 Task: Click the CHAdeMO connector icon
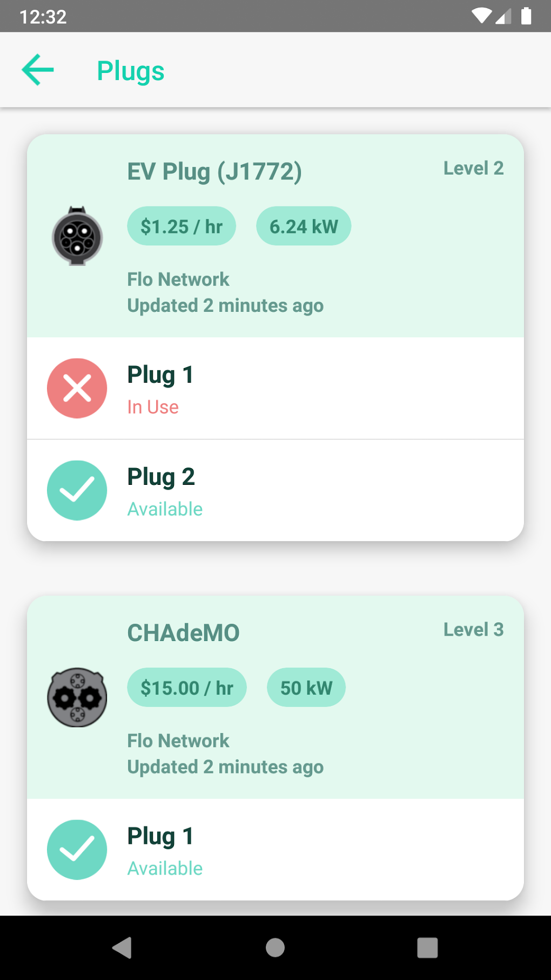pyautogui.click(x=77, y=697)
